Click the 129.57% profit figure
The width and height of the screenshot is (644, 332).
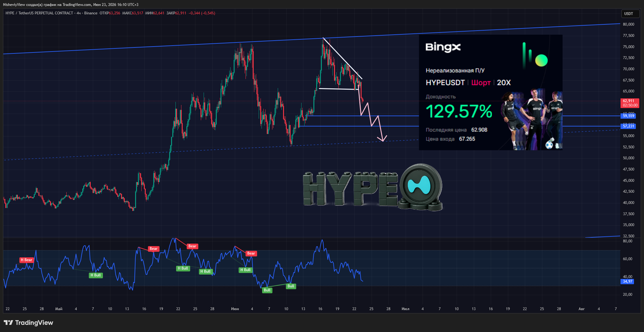[459, 111]
